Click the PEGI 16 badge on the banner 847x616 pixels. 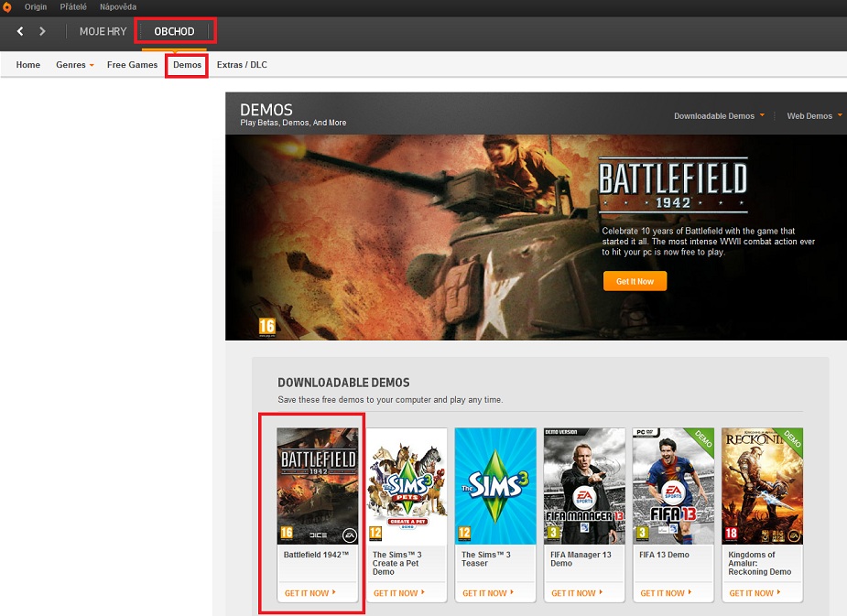(266, 327)
